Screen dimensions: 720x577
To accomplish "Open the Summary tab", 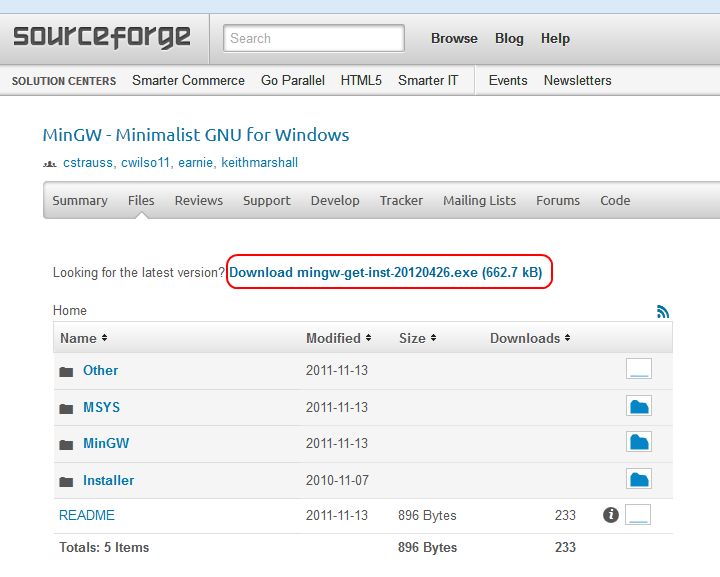I will tap(80, 201).
